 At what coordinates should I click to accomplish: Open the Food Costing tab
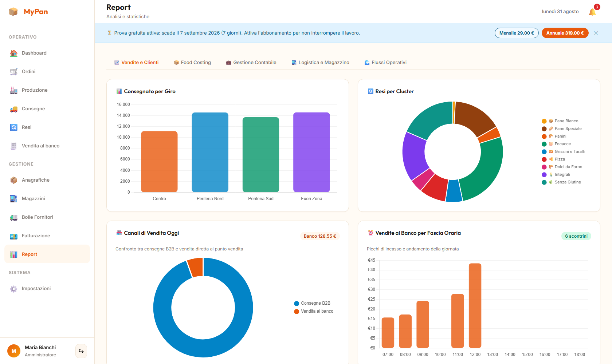pyautogui.click(x=192, y=63)
